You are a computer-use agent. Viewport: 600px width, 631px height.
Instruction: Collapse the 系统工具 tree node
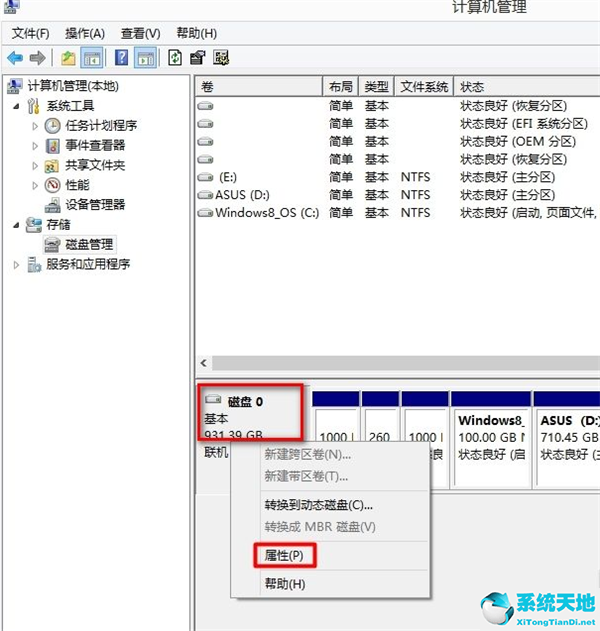(16, 107)
